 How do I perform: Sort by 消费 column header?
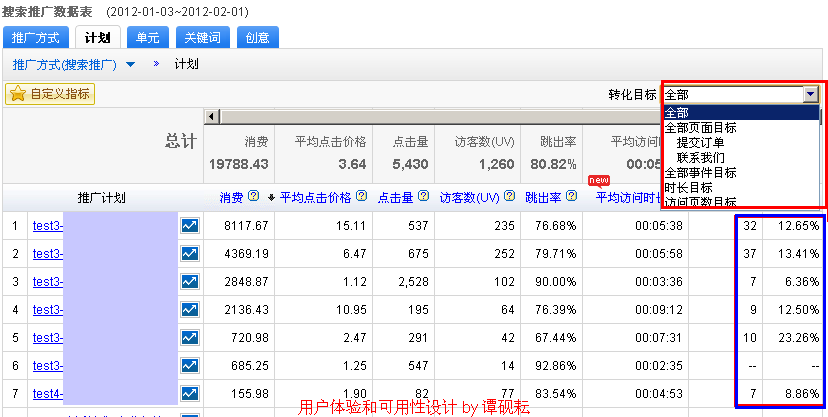click(x=231, y=197)
